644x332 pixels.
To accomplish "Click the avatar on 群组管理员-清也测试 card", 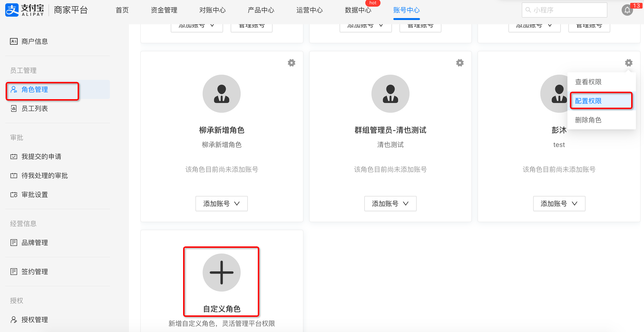I will click(x=390, y=93).
